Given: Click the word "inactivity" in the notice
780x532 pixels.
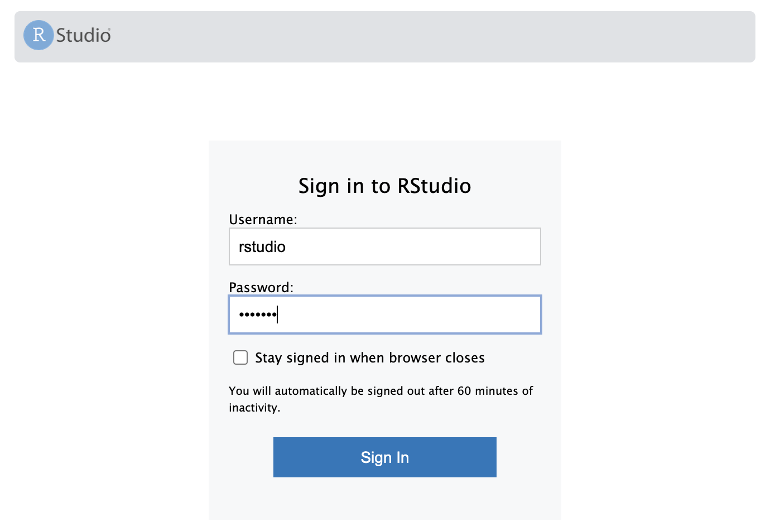Looking at the screenshot, I should 253,408.
